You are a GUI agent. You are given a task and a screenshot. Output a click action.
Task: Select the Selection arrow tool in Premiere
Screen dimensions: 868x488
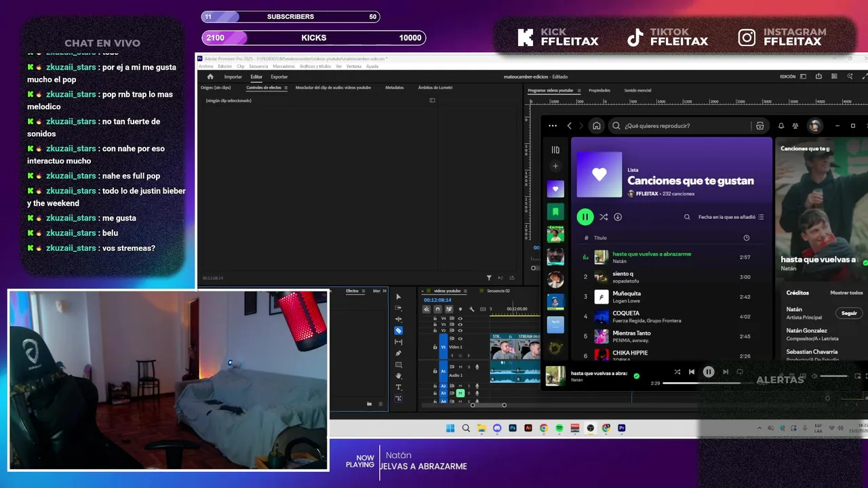(399, 297)
